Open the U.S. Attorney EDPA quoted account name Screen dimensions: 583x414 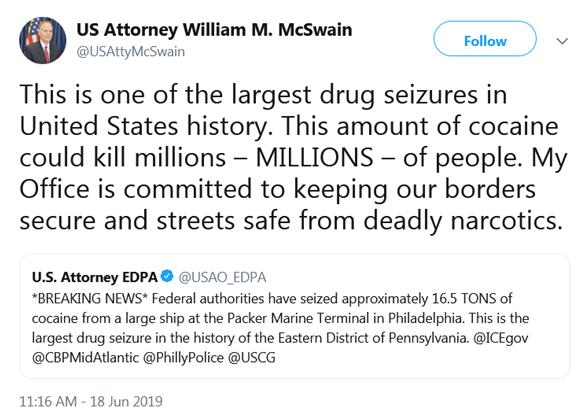tap(95, 277)
